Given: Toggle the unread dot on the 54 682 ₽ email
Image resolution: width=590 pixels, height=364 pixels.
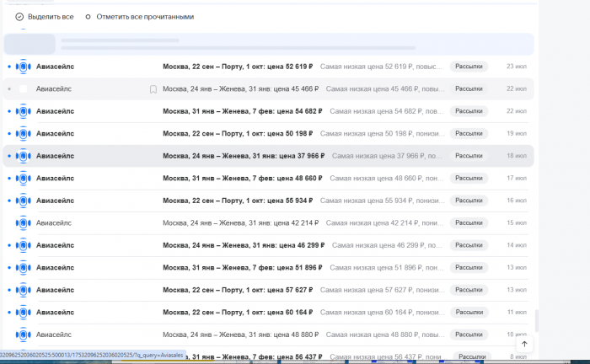Looking at the screenshot, I should point(8,111).
